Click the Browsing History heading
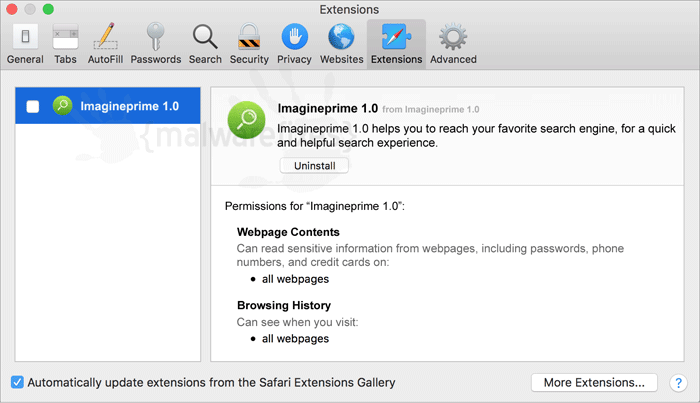The image size is (700, 403). pyautogui.click(x=284, y=305)
